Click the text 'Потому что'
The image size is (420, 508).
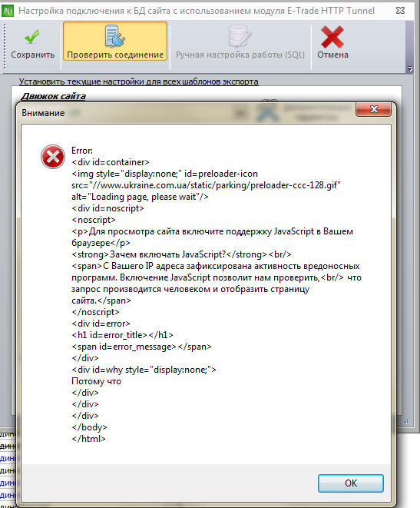pos(96,381)
